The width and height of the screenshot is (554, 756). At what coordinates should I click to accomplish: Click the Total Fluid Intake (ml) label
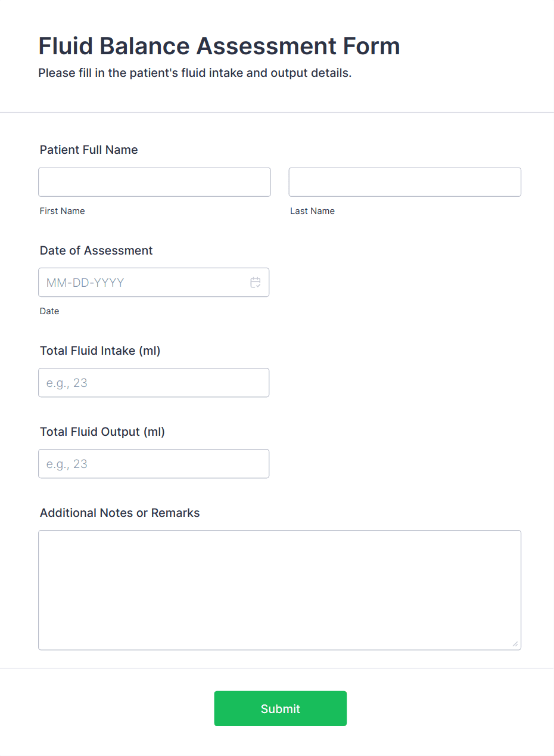[99, 351]
